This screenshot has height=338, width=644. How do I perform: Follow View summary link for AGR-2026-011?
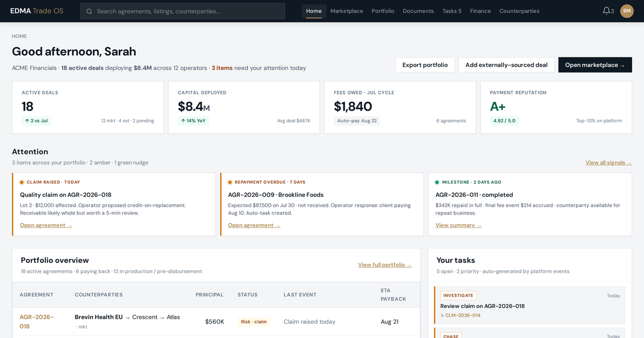pos(458,225)
